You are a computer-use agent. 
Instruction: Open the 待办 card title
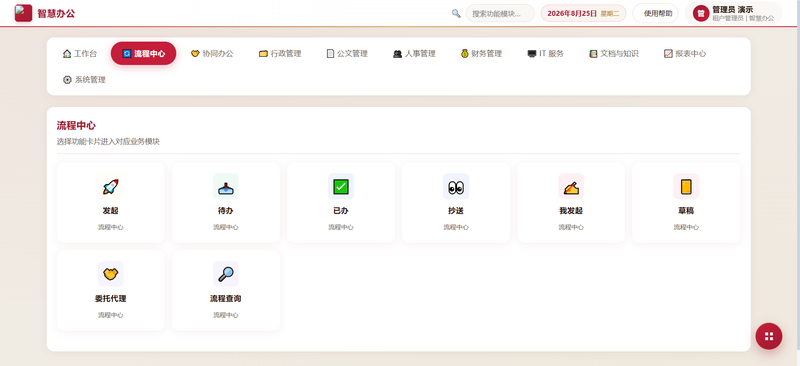click(x=226, y=211)
